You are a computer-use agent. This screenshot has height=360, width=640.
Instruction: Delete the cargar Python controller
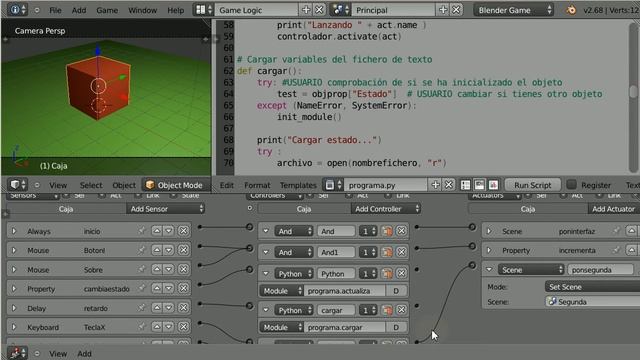(x=402, y=310)
